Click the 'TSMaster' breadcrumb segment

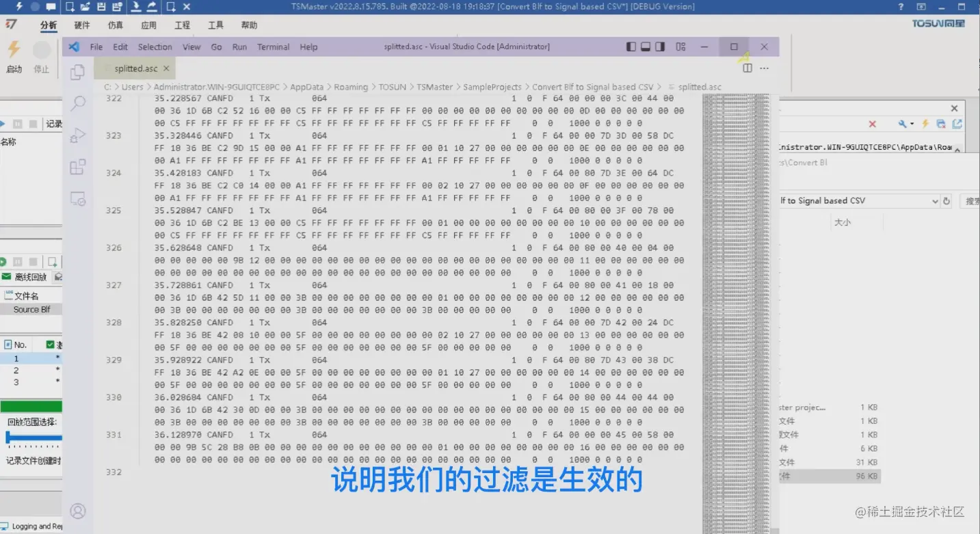[x=435, y=87]
